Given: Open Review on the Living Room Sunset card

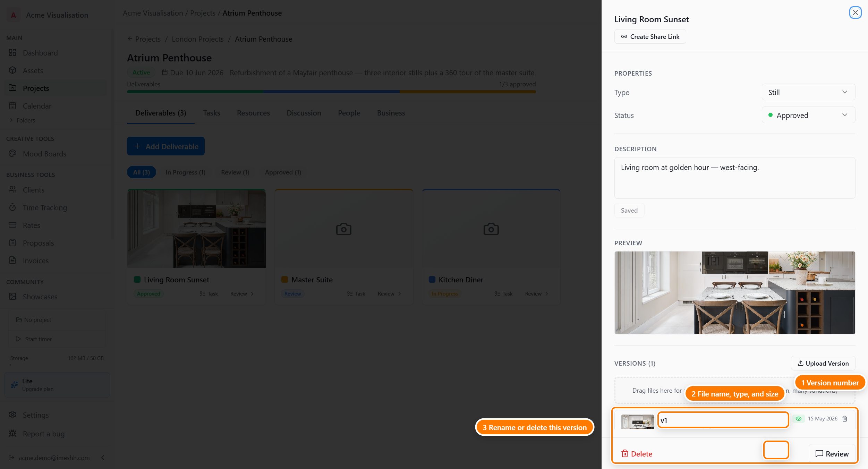Looking at the screenshot, I should coord(242,293).
